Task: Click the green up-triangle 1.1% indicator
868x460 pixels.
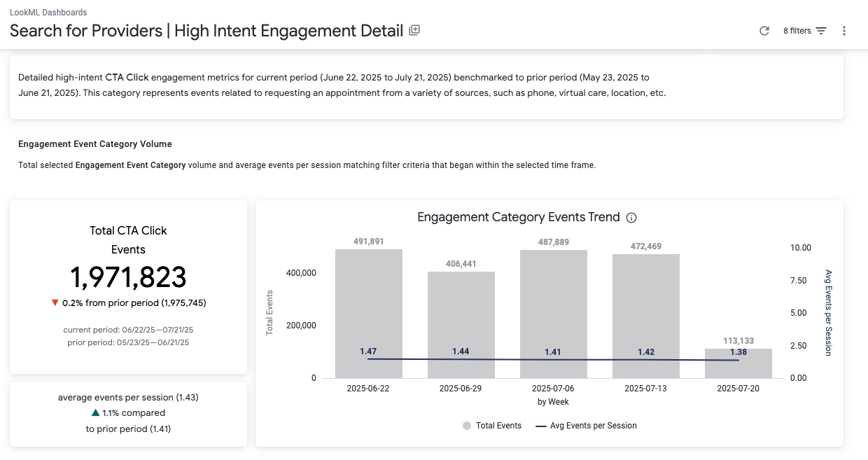Action: [95, 413]
